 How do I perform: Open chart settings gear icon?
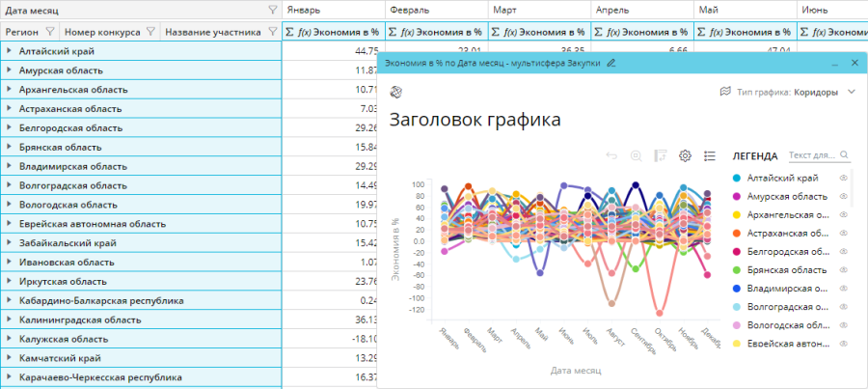click(x=686, y=155)
